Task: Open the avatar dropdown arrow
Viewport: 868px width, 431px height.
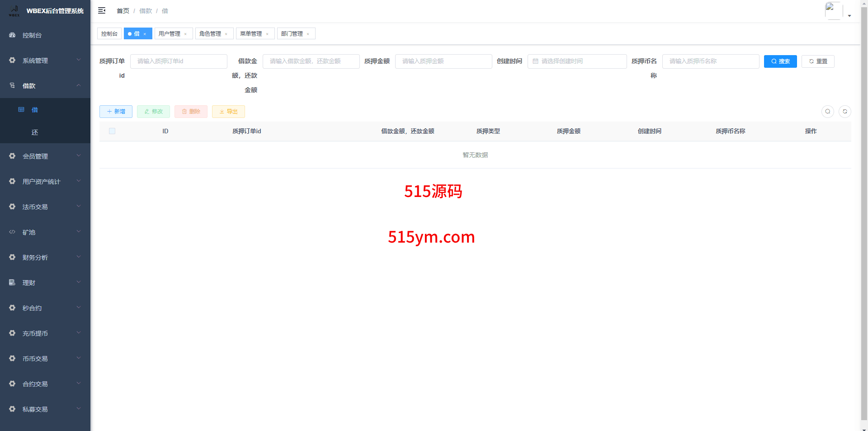Action: [849, 16]
